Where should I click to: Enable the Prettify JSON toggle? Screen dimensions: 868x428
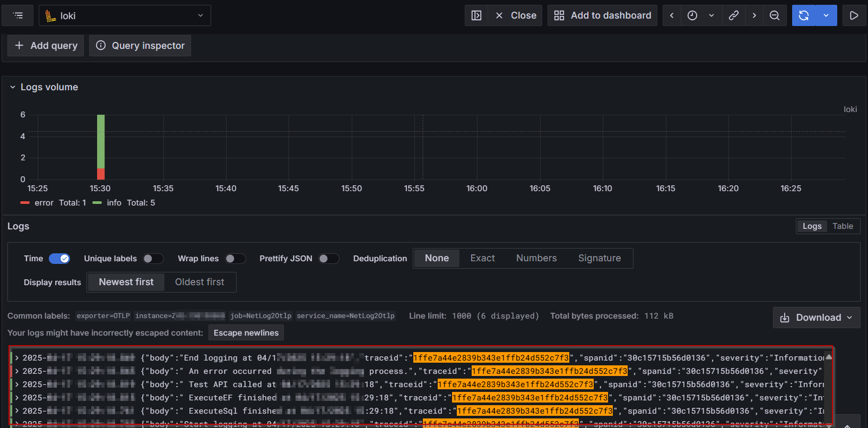pyautogui.click(x=328, y=259)
